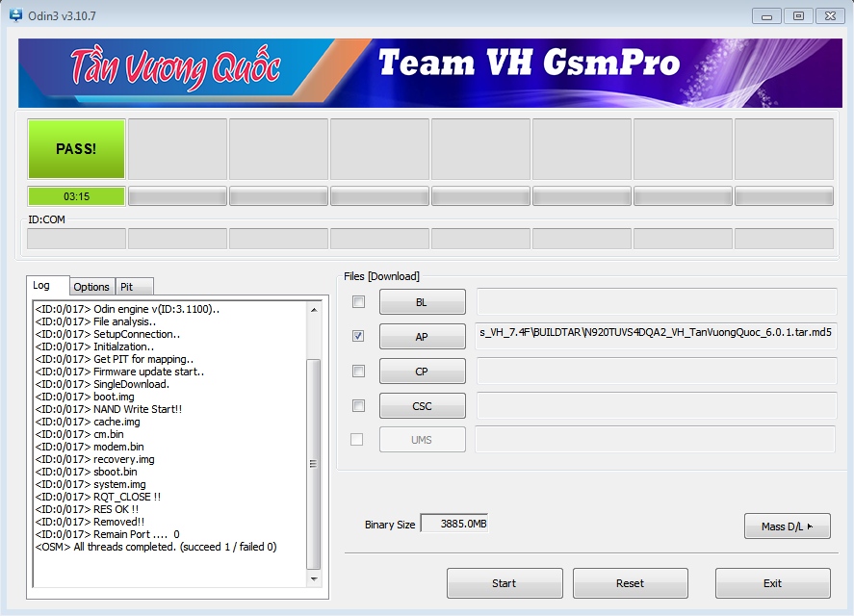This screenshot has width=854, height=616.
Task: Tick the CSC file checkbox
Action: (358, 406)
